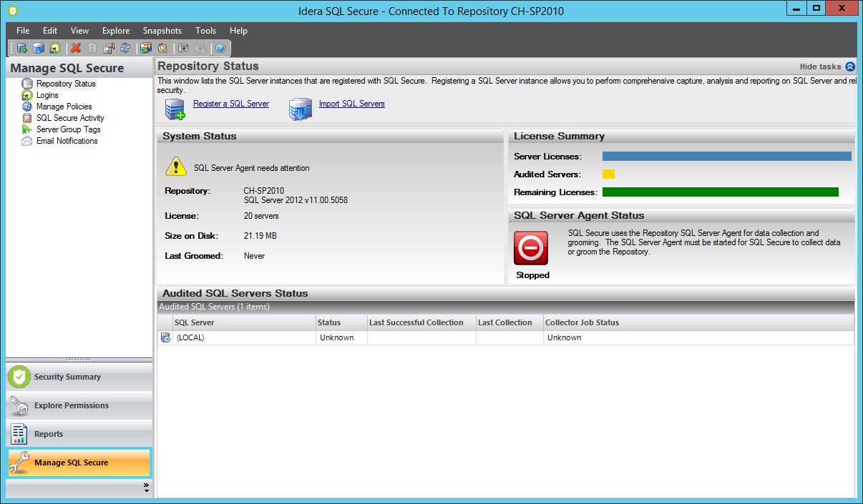Click the SQL Secure Activity clipboard icon
863x504 pixels.
[27, 118]
